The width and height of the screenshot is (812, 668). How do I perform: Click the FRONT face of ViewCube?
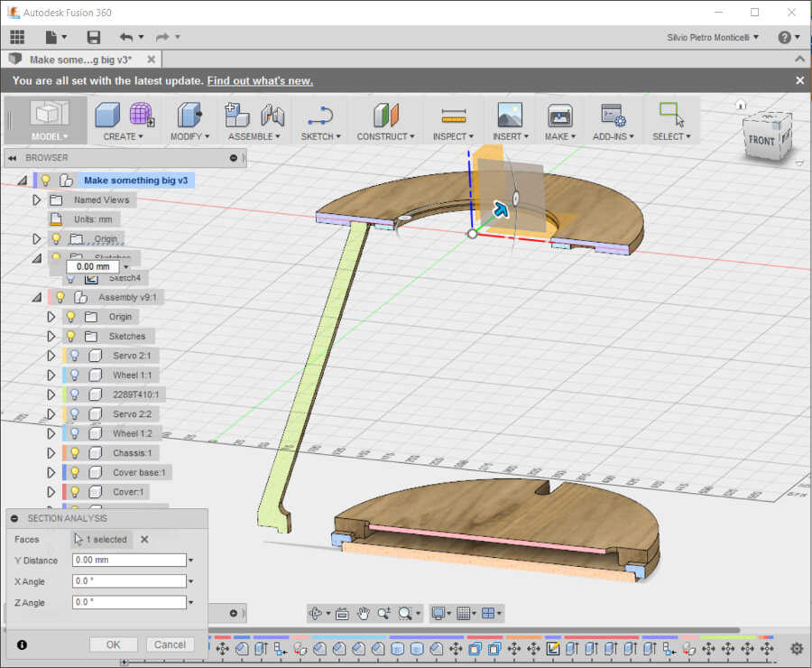click(761, 141)
